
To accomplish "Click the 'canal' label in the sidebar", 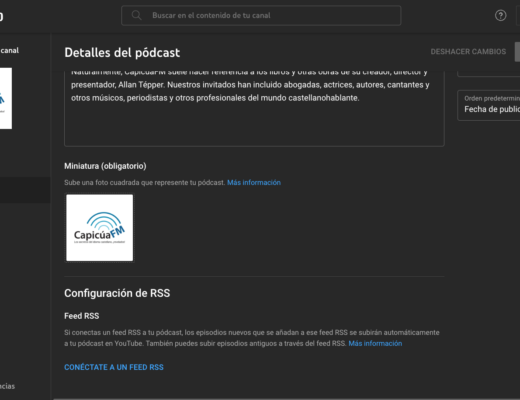I will pos(10,50).
